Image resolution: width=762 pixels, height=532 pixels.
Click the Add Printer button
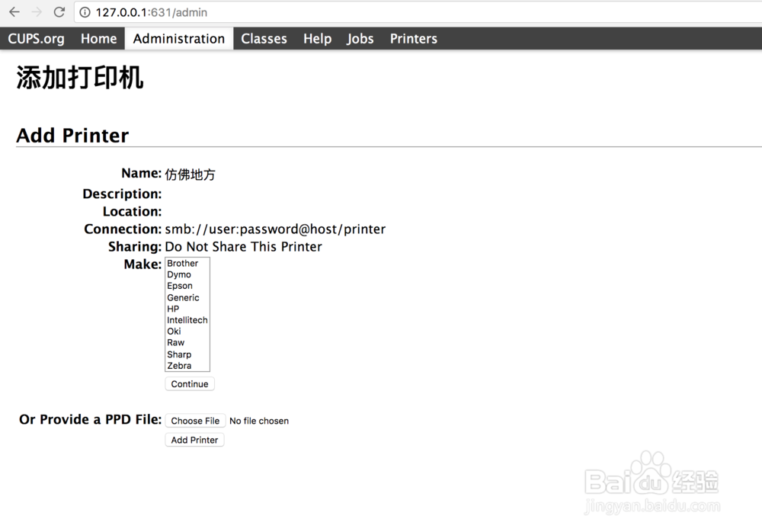coord(194,440)
